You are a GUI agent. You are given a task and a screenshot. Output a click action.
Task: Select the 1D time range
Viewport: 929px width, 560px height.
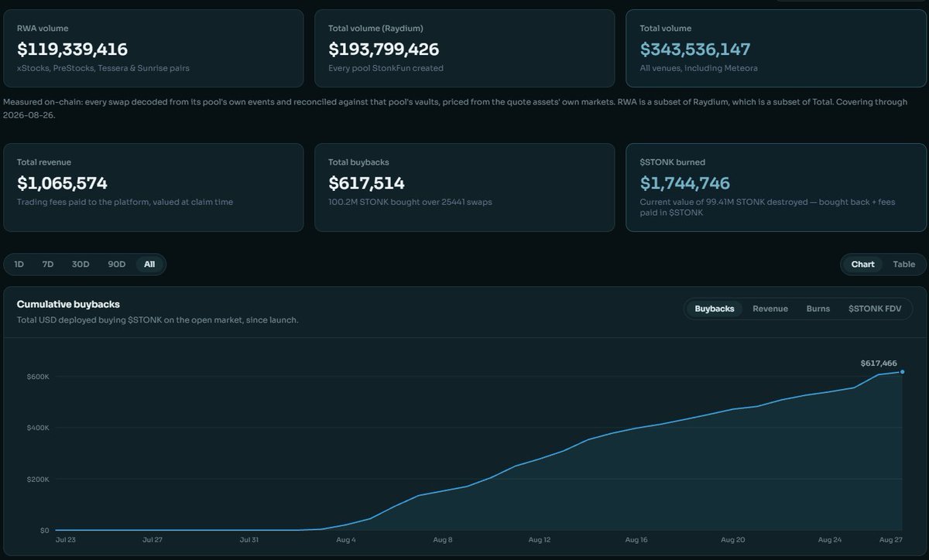click(x=19, y=265)
